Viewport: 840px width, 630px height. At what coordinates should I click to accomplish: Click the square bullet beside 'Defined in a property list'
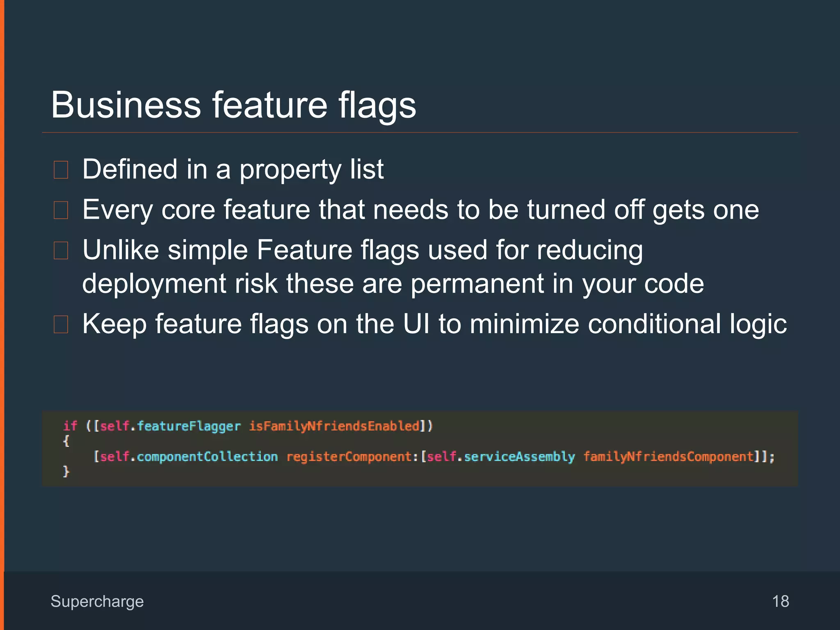point(61,170)
